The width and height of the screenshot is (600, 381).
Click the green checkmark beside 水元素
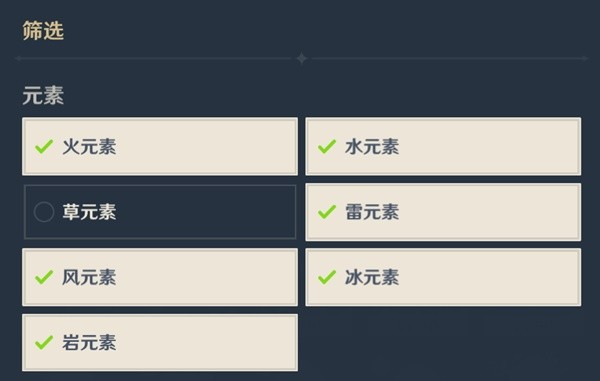pos(327,147)
